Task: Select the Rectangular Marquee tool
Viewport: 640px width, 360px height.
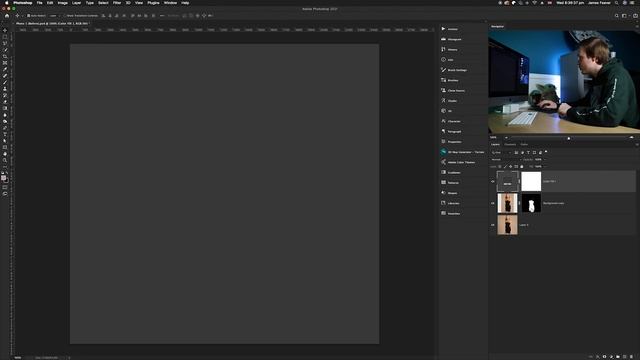Action: point(5,37)
